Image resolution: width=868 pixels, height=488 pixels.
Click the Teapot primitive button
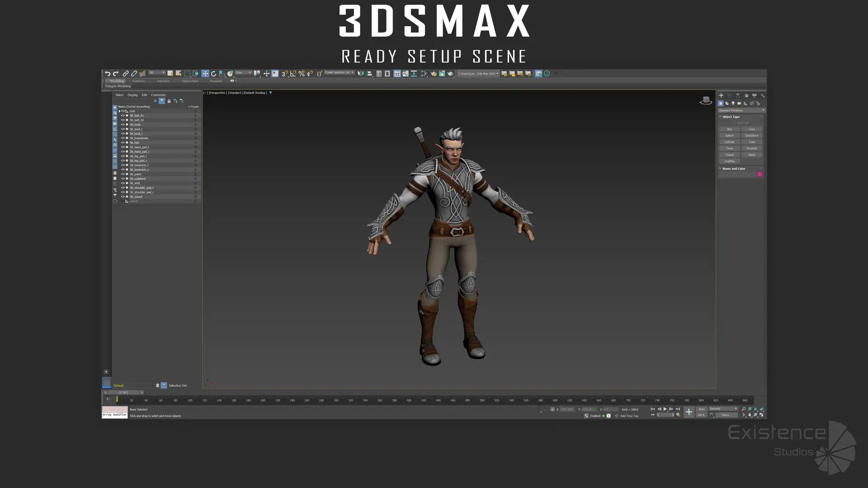click(729, 155)
